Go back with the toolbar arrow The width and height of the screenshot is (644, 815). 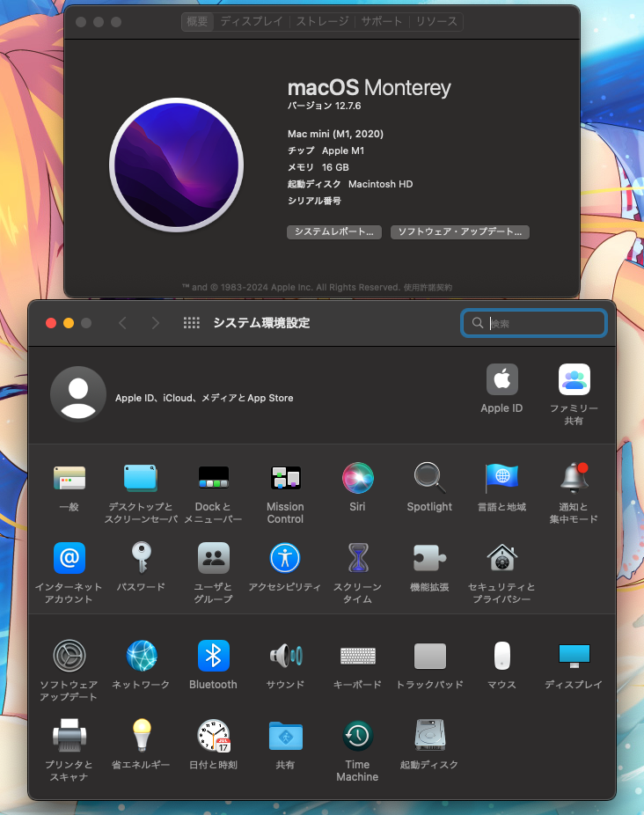[122, 323]
